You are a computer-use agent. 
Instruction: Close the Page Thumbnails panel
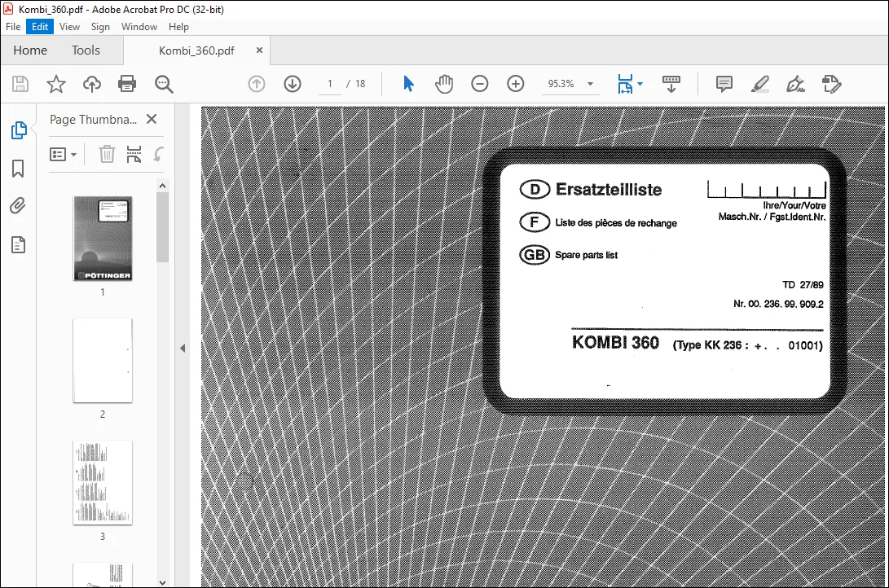pos(152,119)
